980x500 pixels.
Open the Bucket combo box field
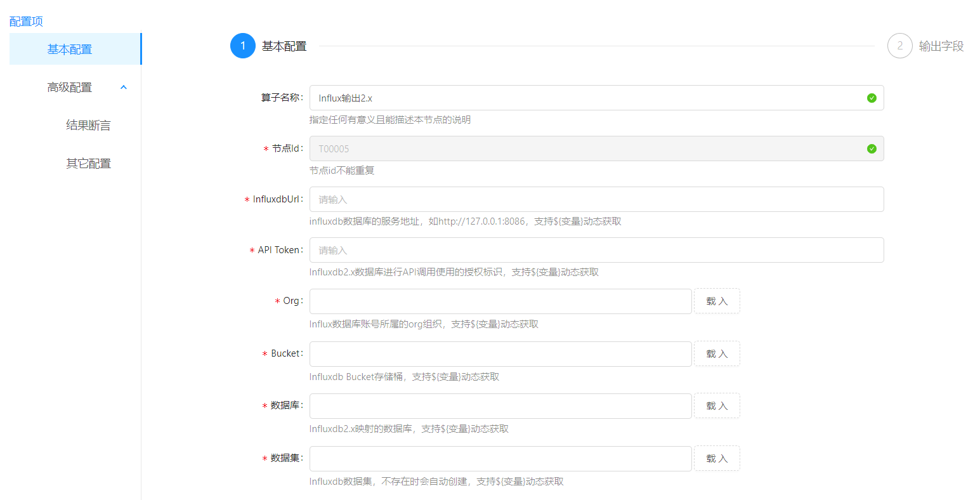pos(500,354)
